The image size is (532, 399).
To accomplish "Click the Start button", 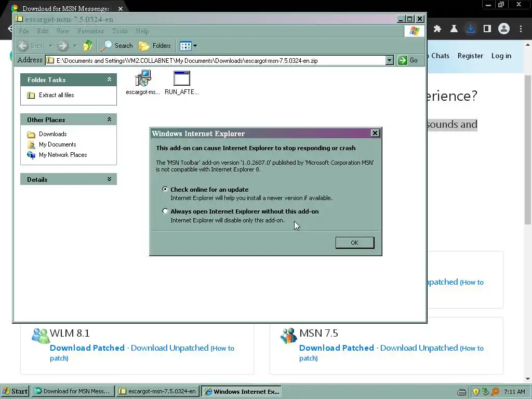I will [15, 391].
